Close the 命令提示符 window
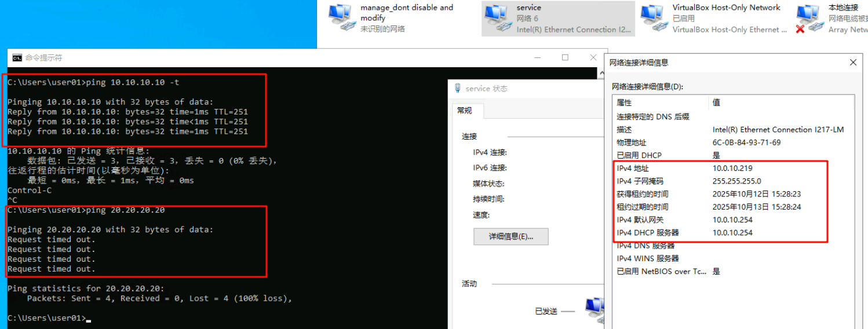The image size is (868, 329). pyautogui.click(x=593, y=57)
